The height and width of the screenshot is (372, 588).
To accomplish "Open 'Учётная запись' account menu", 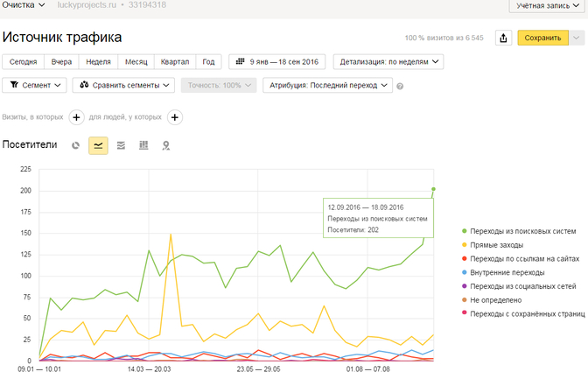I will tap(547, 6).
